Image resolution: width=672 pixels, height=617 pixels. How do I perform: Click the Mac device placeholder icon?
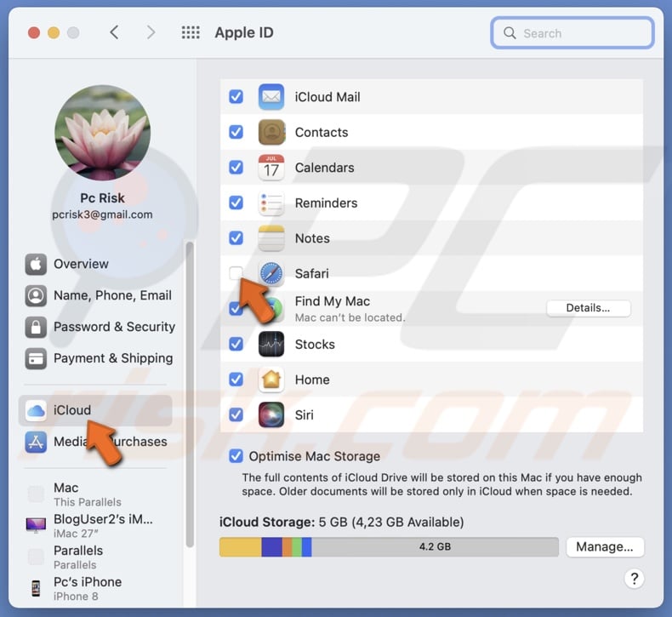[36, 494]
